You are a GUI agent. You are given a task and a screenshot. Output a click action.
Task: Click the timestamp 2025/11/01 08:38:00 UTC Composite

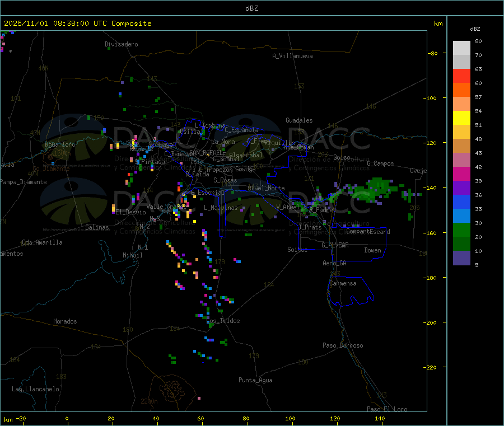click(x=77, y=24)
